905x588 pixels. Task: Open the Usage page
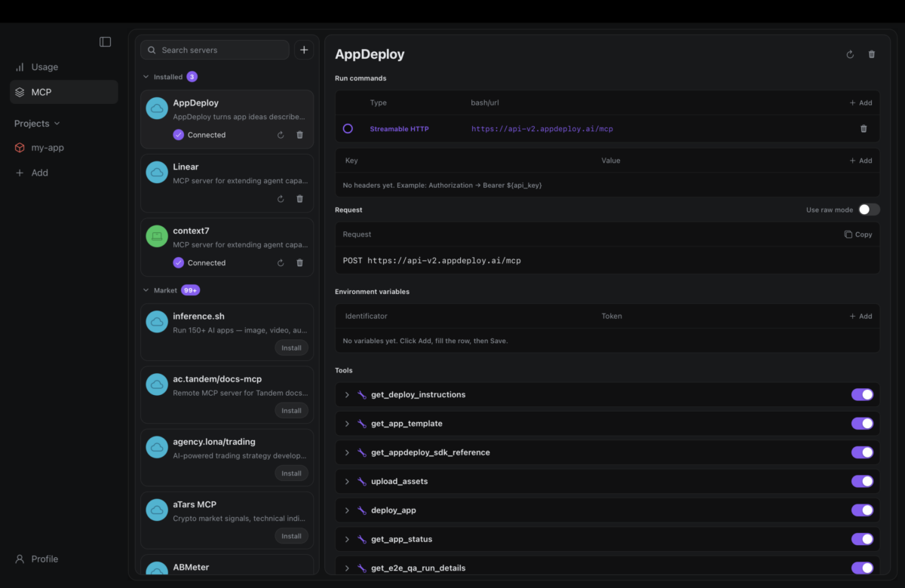pyautogui.click(x=64, y=67)
